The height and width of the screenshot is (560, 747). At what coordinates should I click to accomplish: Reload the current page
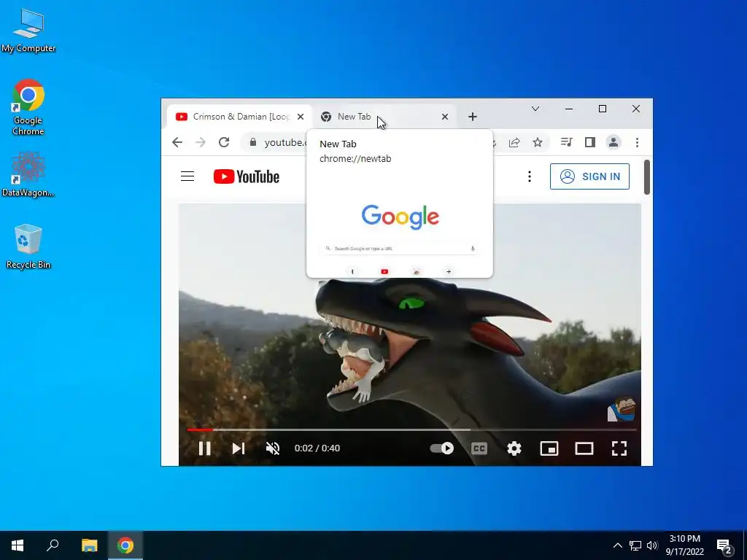pos(224,142)
